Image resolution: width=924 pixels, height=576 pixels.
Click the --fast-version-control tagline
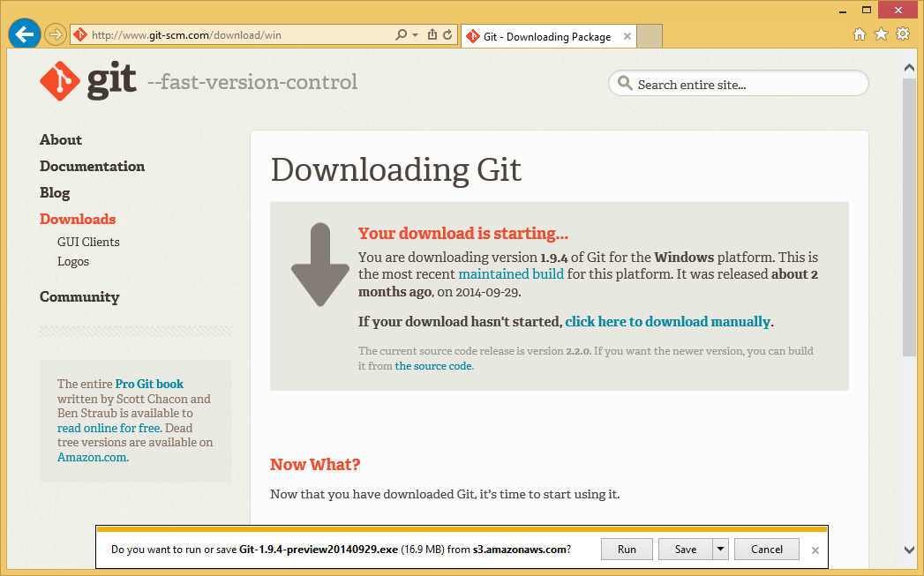tap(252, 82)
